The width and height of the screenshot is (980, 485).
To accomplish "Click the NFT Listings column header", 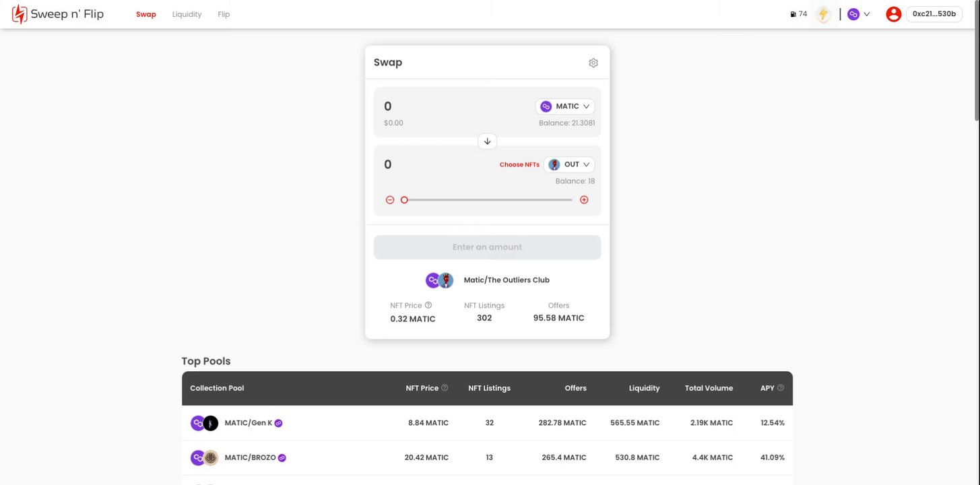I will point(489,388).
